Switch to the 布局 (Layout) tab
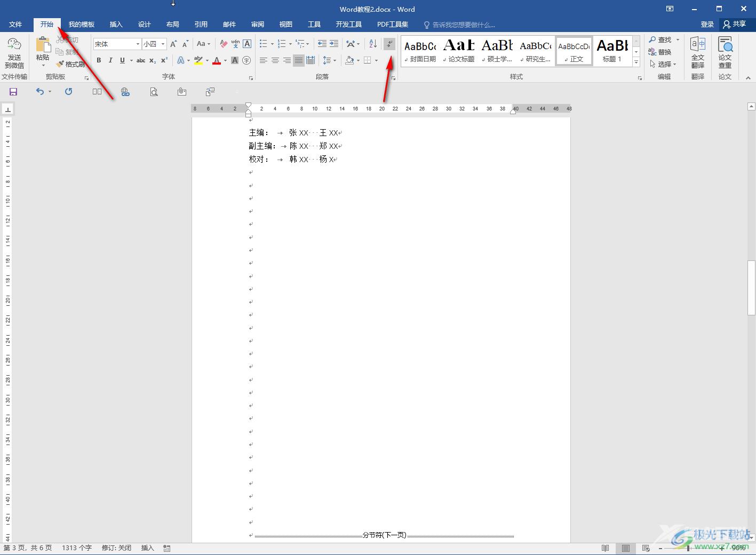756x555 pixels. coord(172,25)
